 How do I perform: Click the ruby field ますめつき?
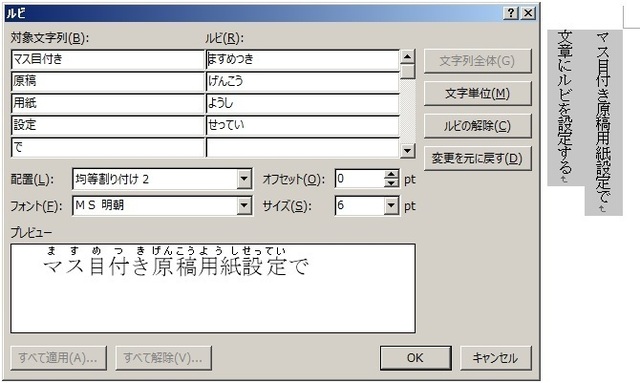pos(302,60)
